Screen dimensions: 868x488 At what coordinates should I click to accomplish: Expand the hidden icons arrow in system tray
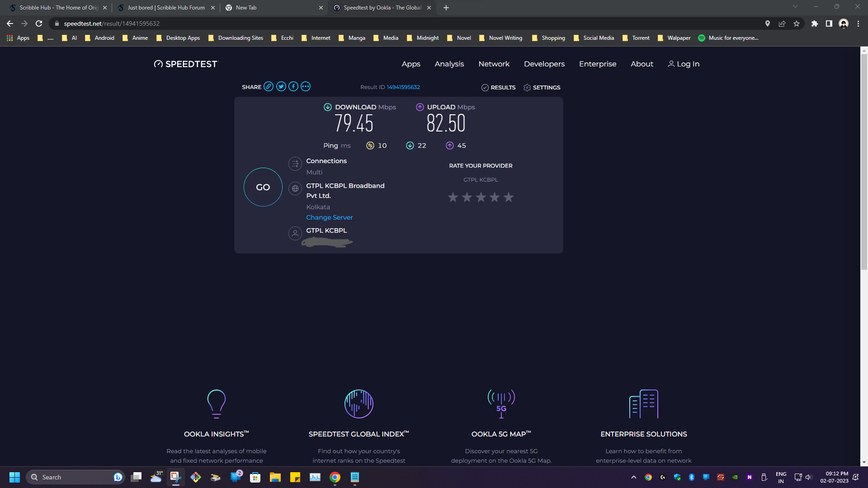click(633, 477)
